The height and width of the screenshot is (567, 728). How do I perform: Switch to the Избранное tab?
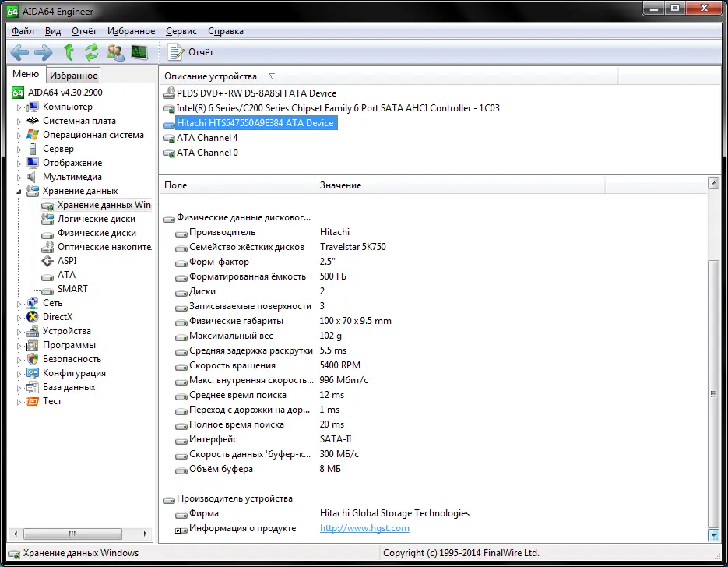click(x=73, y=76)
